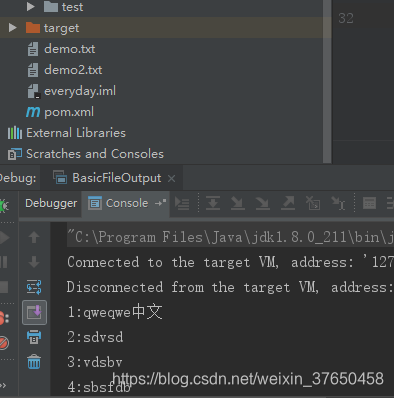Click the Scratches and Consoles icon

(15, 154)
